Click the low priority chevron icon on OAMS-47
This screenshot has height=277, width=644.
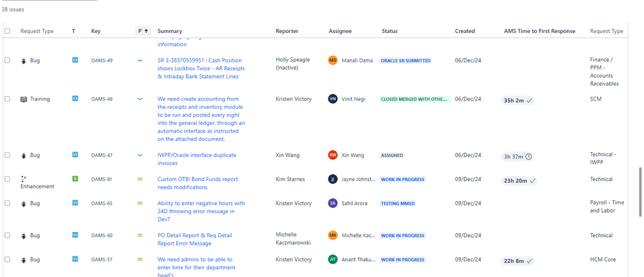click(x=139, y=155)
